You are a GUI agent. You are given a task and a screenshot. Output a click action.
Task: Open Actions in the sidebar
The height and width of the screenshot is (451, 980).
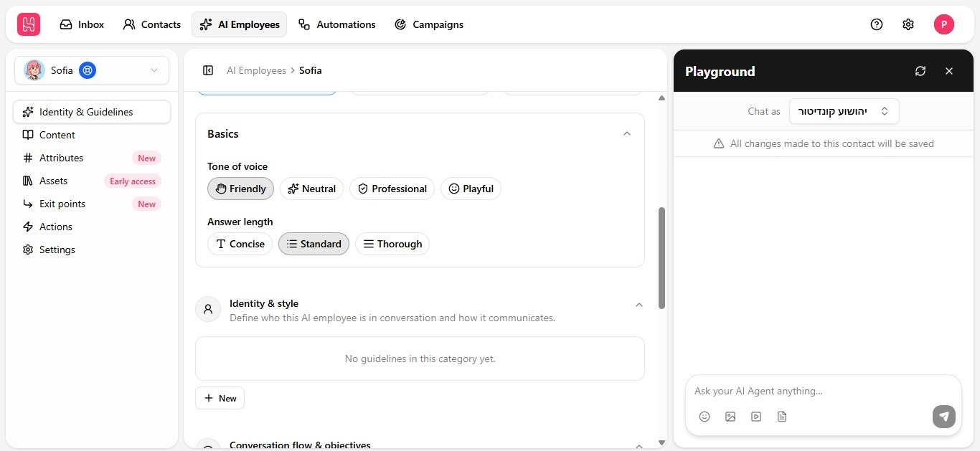click(x=92, y=227)
